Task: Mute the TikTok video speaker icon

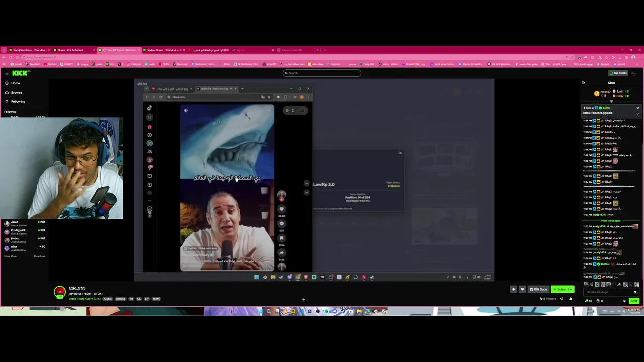Action: pyautogui.click(x=186, y=110)
